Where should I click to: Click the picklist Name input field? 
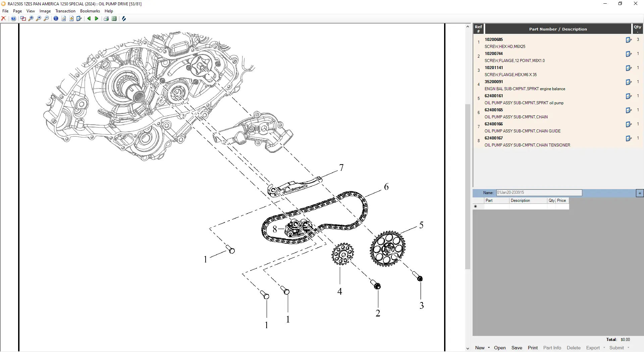click(539, 193)
